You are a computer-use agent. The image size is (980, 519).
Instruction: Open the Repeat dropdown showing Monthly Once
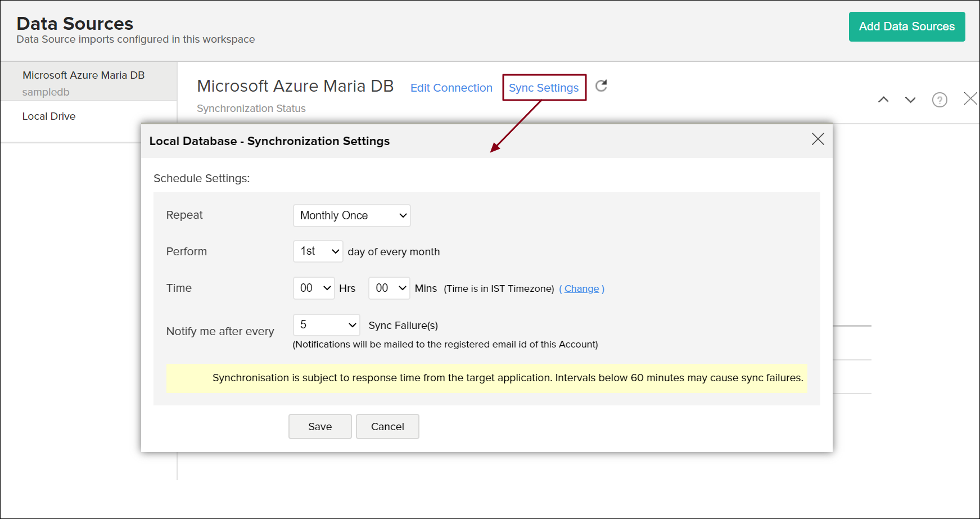351,215
